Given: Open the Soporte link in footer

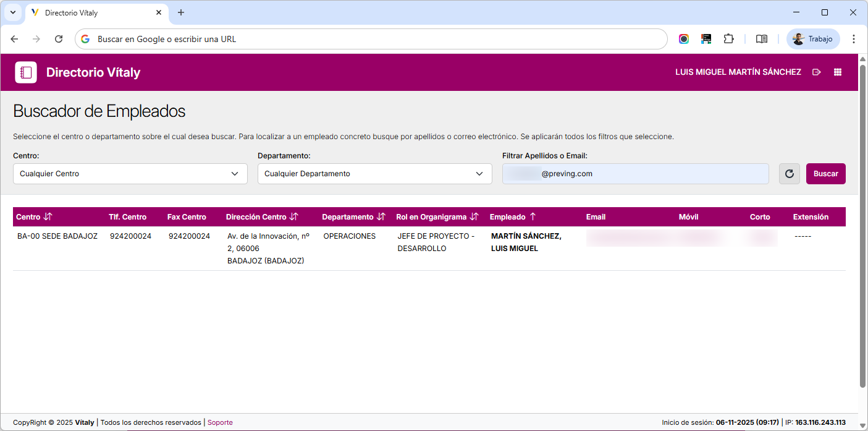Looking at the screenshot, I should pos(220,422).
